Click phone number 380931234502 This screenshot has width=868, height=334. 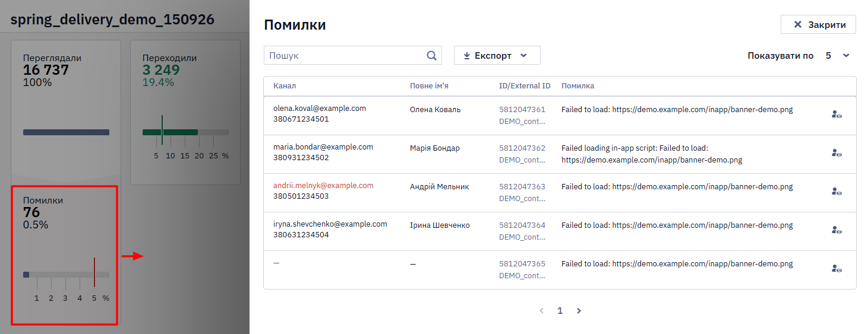pos(301,158)
